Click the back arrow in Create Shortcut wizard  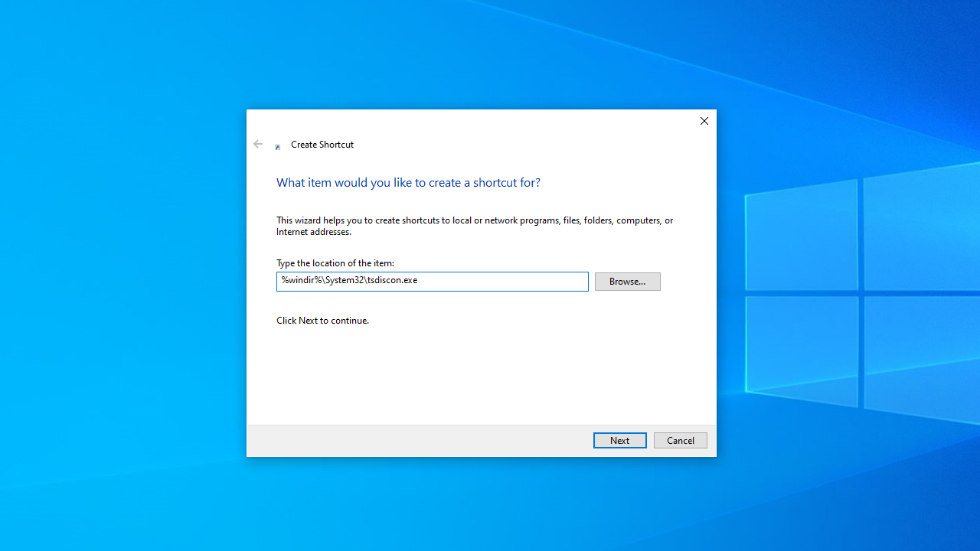(x=258, y=144)
